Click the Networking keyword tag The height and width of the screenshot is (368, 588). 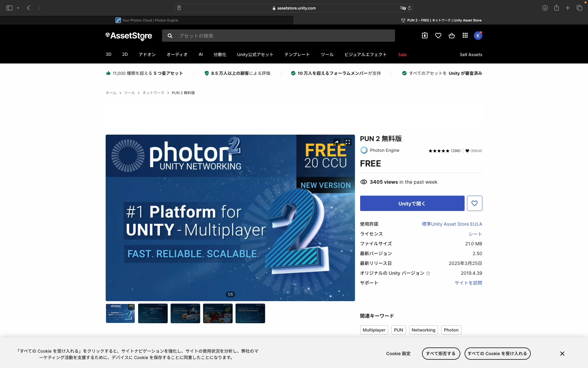tap(424, 330)
